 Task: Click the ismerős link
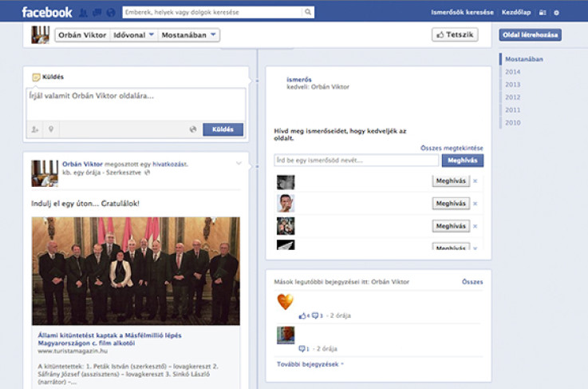click(x=299, y=80)
